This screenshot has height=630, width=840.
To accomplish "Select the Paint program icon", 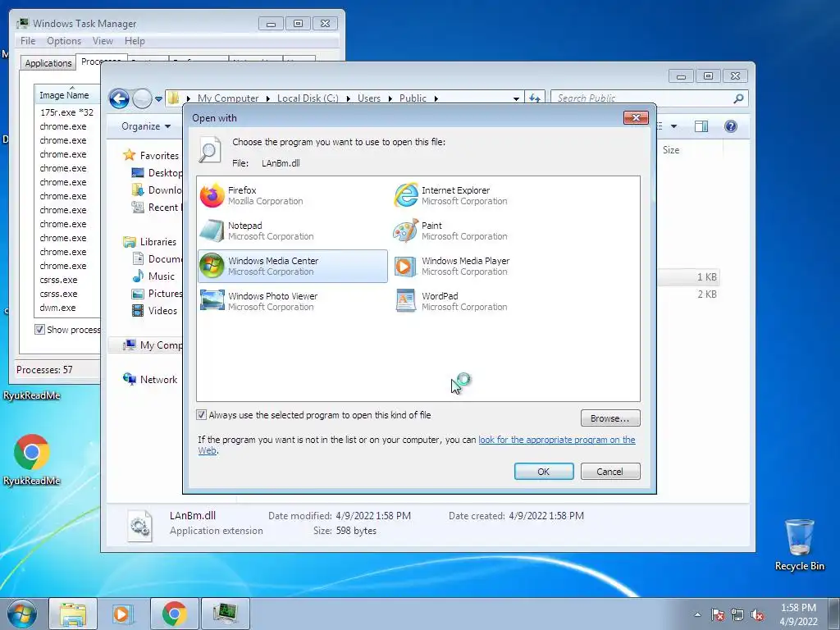I will tap(405, 231).
